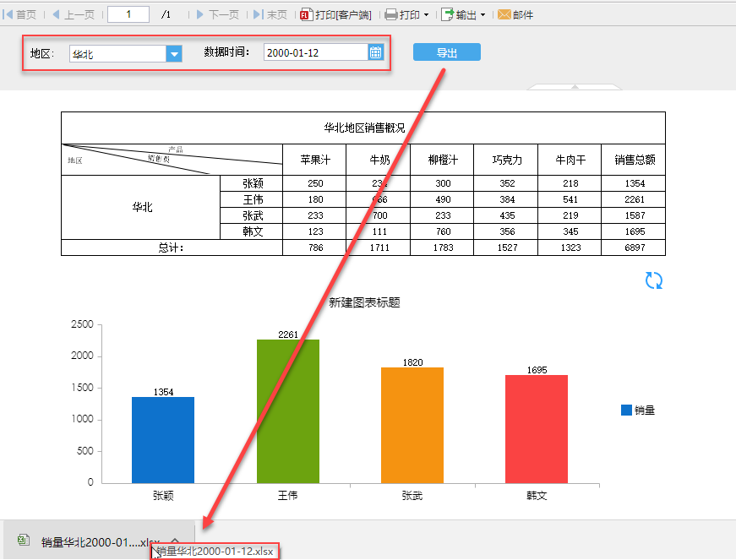736x560 pixels.
Task: Click the 2261 data label above green bar
Action: [x=288, y=334]
